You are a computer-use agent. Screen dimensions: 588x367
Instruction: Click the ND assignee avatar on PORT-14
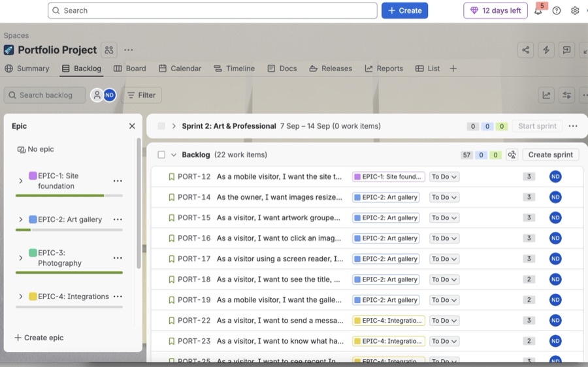[x=555, y=197]
